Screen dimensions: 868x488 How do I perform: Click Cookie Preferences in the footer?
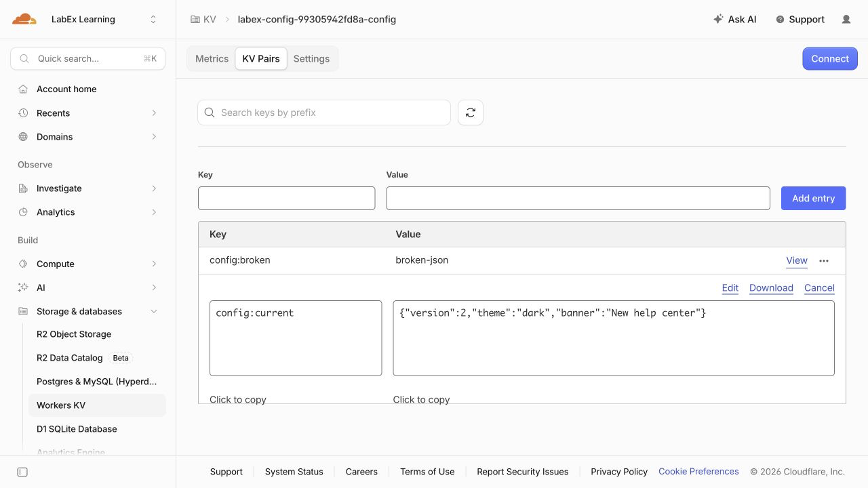pyautogui.click(x=698, y=472)
